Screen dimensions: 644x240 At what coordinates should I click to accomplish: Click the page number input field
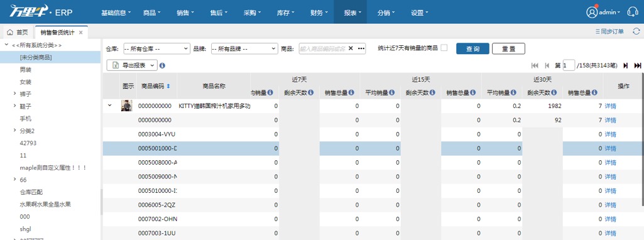click(x=569, y=65)
